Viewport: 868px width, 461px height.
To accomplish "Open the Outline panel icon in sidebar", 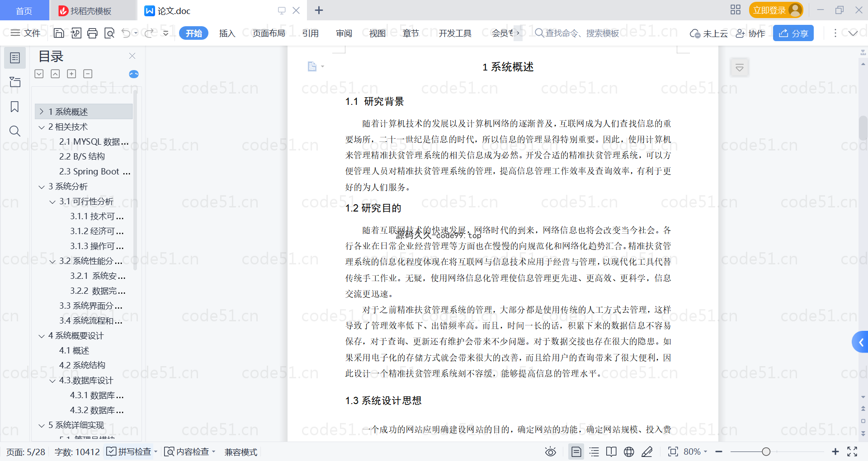I will (x=15, y=58).
